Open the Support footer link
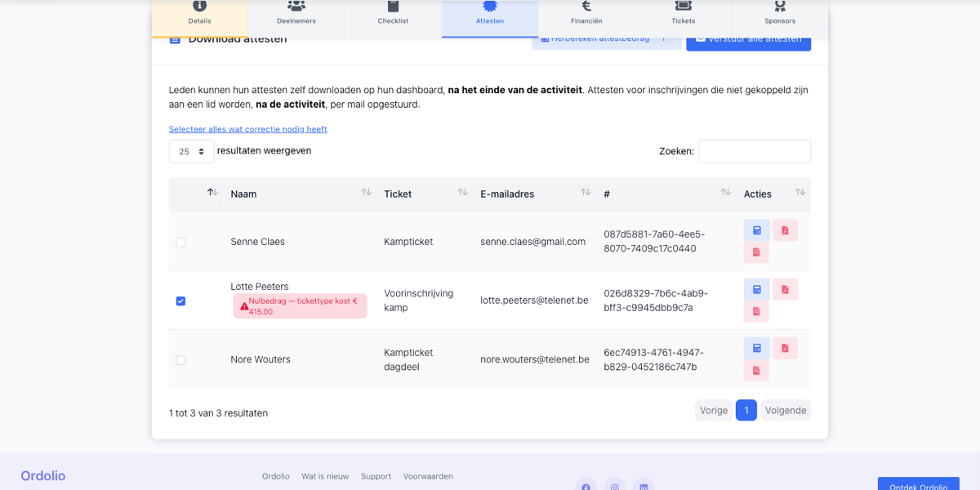980x490 pixels. (x=376, y=476)
